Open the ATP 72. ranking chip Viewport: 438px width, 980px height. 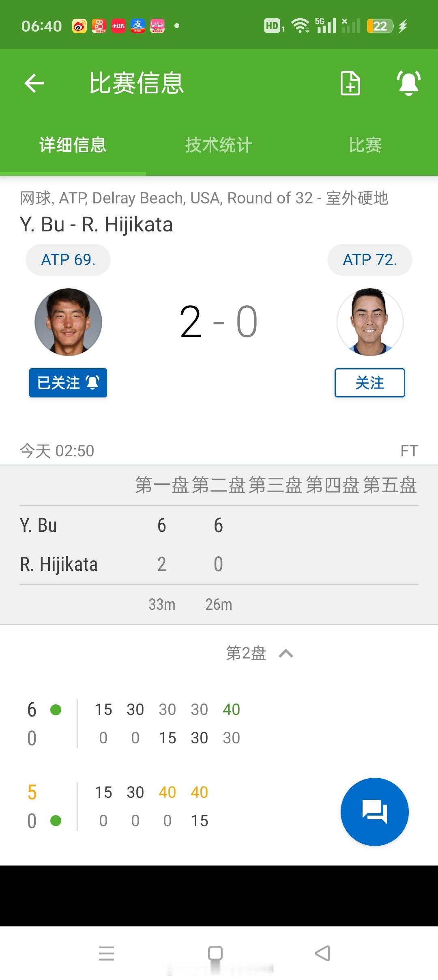coord(370,260)
